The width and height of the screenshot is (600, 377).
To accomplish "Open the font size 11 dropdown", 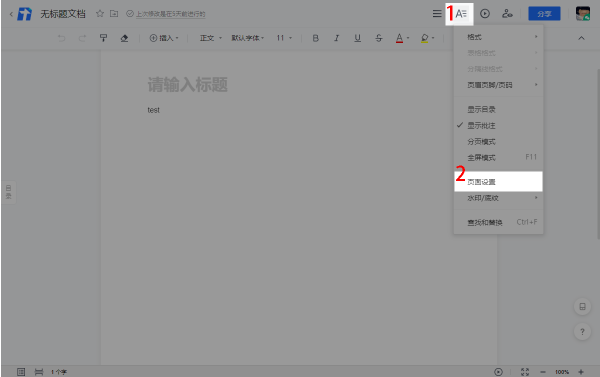I will (x=284, y=38).
